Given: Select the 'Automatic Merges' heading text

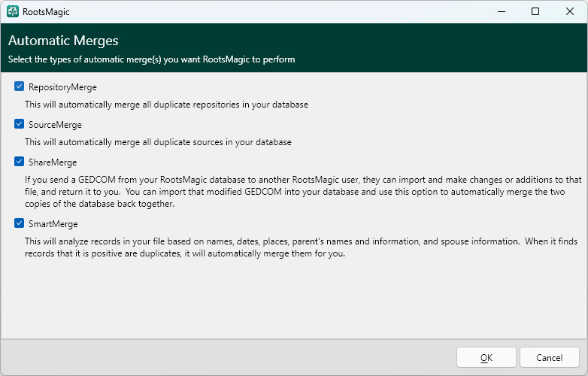Looking at the screenshot, I should (63, 41).
